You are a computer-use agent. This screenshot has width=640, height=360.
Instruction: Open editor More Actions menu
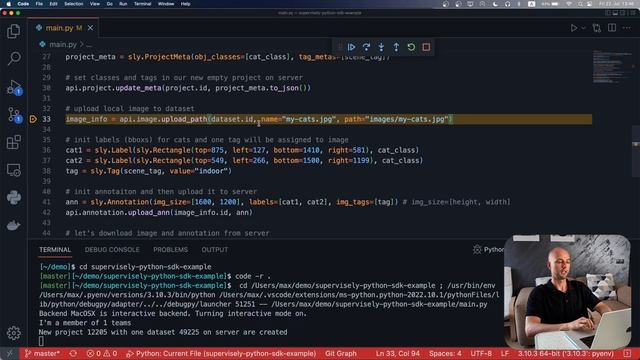tap(627, 28)
